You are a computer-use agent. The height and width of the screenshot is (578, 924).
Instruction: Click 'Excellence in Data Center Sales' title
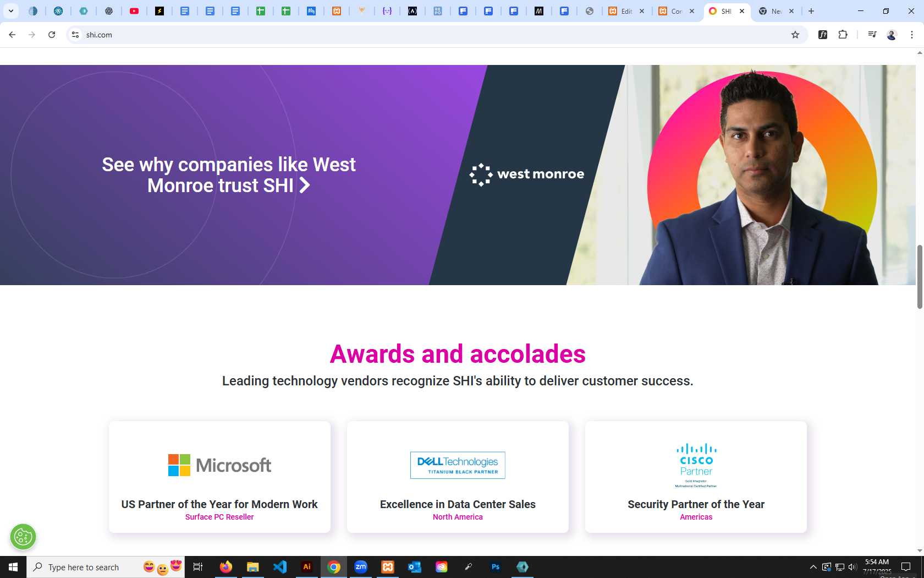458,504
